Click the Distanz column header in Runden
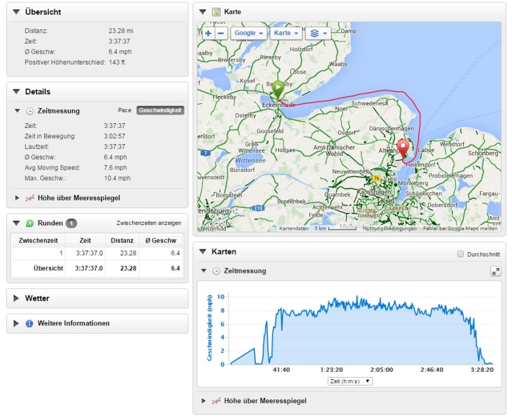Image resolution: width=512 pixels, height=420 pixels. (122, 241)
